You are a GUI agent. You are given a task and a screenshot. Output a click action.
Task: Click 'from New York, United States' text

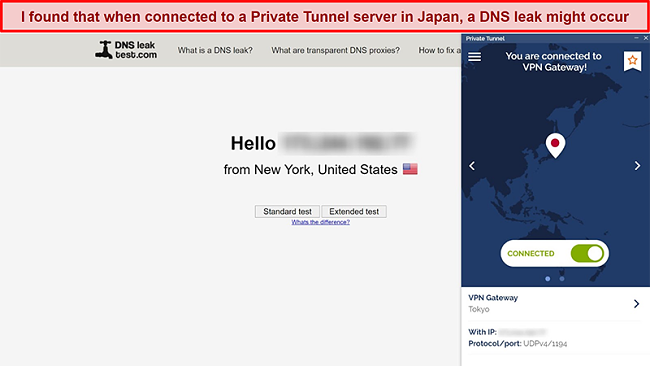coord(310,170)
